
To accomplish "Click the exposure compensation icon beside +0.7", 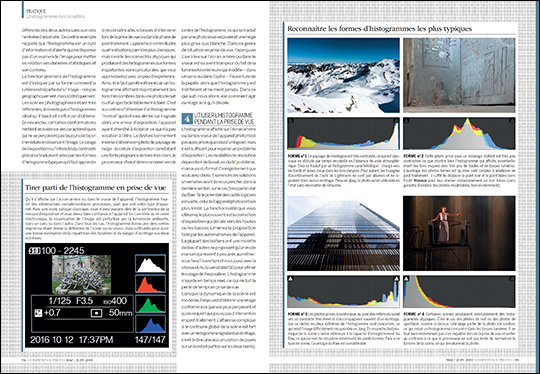I will click(38, 313).
